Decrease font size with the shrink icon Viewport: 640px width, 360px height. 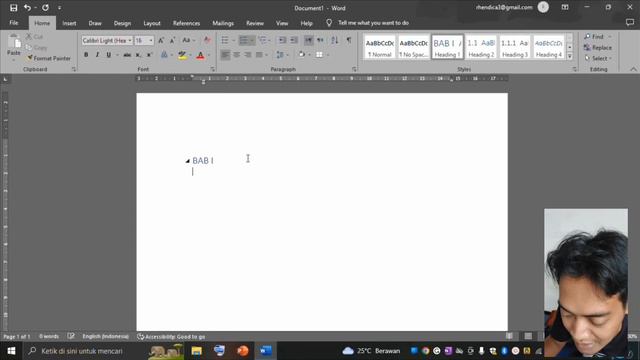click(x=172, y=40)
